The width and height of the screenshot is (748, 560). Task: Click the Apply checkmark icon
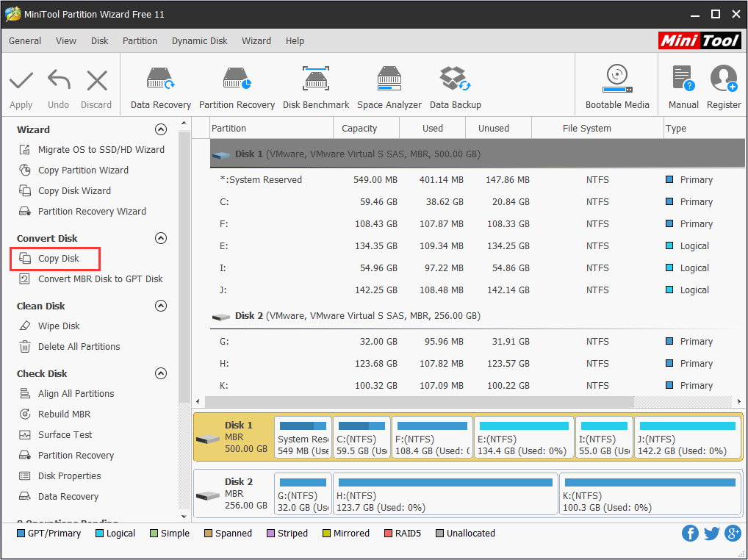(x=21, y=80)
